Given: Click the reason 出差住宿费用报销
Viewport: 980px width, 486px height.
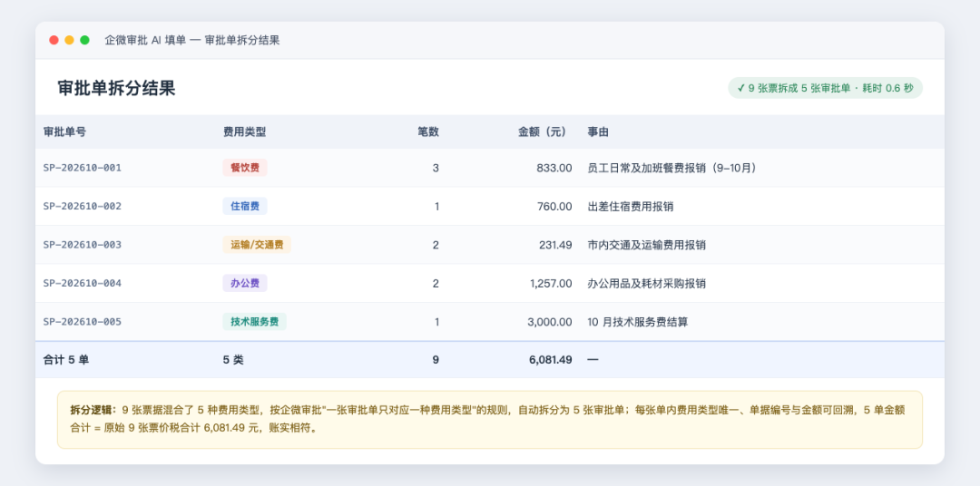Looking at the screenshot, I should click(631, 206).
